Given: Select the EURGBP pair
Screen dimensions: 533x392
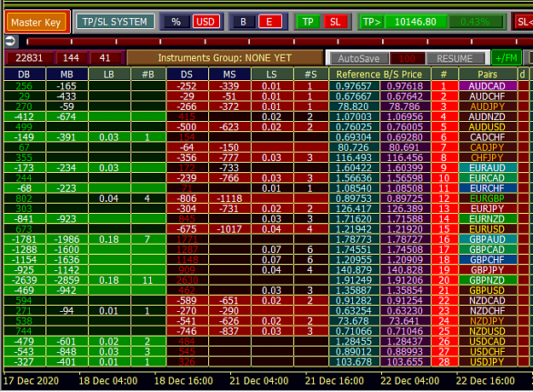Looking at the screenshot, I should pos(488,199).
